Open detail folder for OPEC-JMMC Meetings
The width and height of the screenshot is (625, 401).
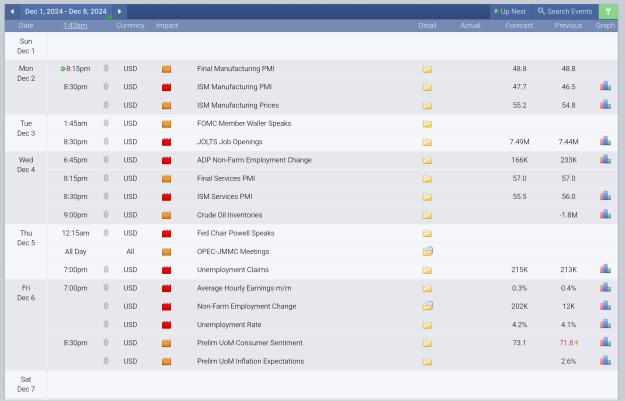tap(428, 252)
